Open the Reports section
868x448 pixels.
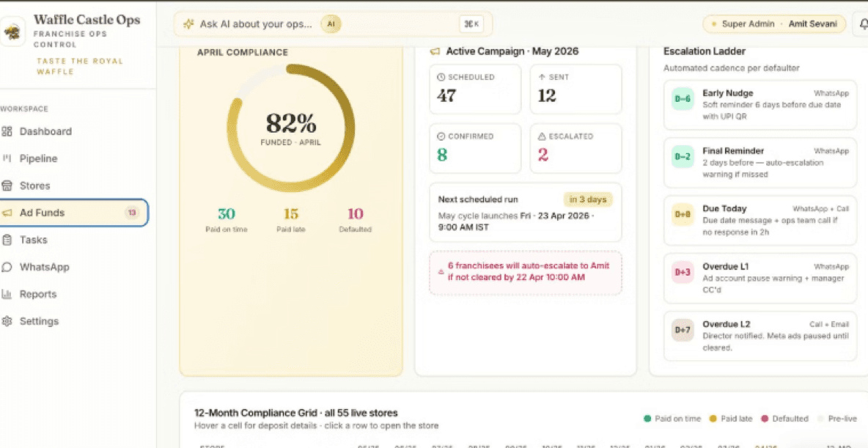[74, 294]
